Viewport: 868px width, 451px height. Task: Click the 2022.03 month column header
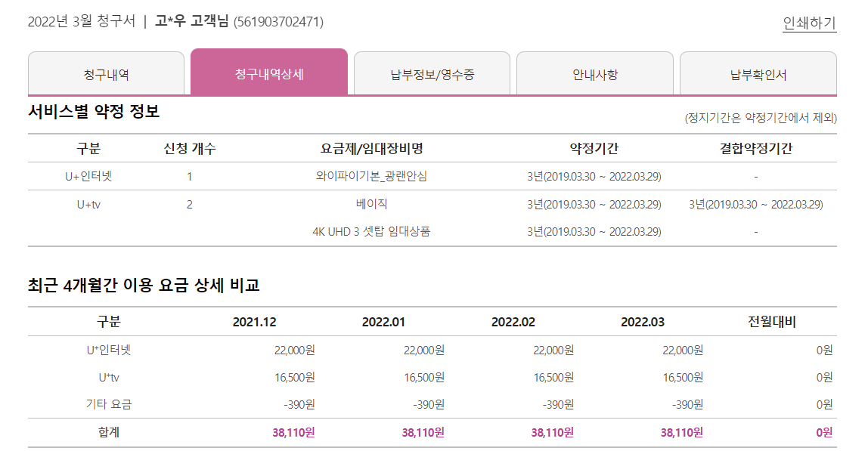(x=643, y=322)
